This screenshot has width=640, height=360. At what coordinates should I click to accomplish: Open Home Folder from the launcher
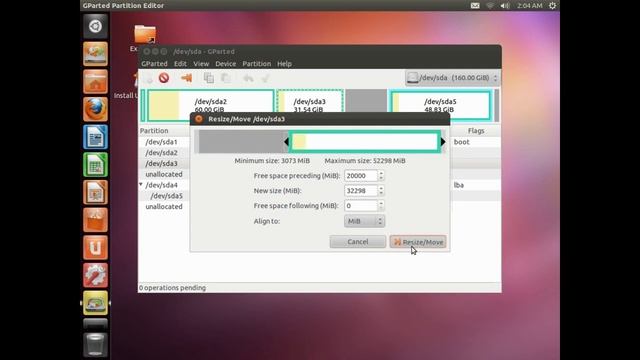(96, 81)
